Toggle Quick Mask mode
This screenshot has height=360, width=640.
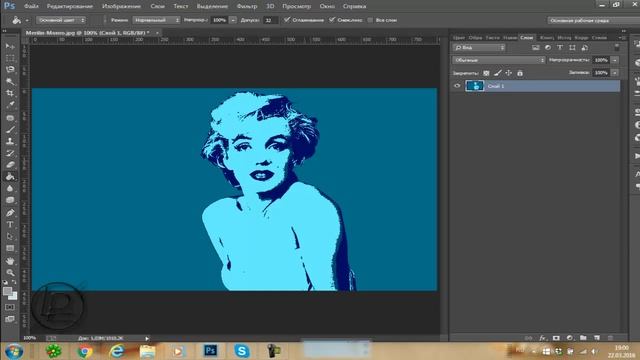click(x=10, y=307)
